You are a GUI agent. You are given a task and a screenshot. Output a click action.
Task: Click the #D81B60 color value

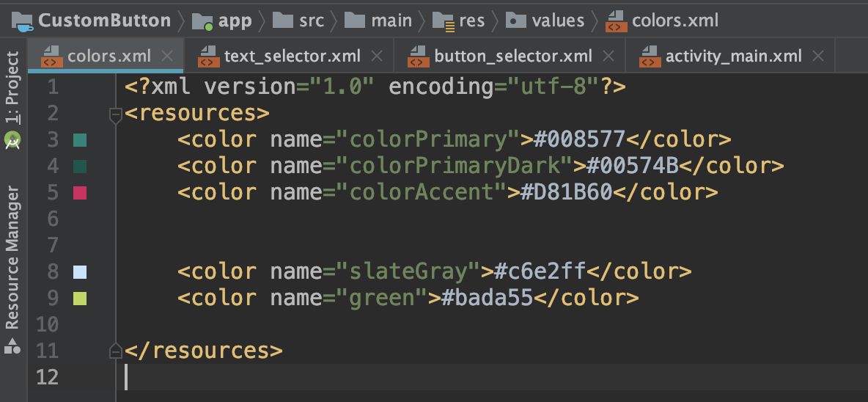point(567,192)
